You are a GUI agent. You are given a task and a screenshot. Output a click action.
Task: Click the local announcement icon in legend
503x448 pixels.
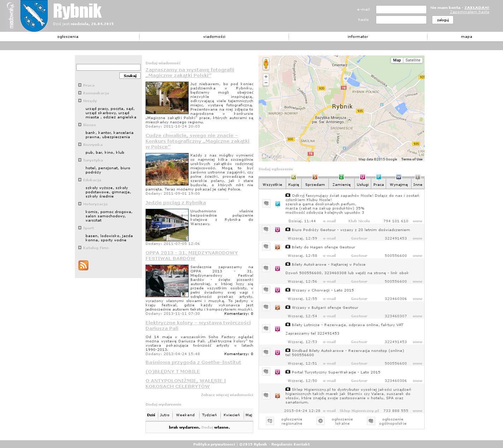[320, 421]
